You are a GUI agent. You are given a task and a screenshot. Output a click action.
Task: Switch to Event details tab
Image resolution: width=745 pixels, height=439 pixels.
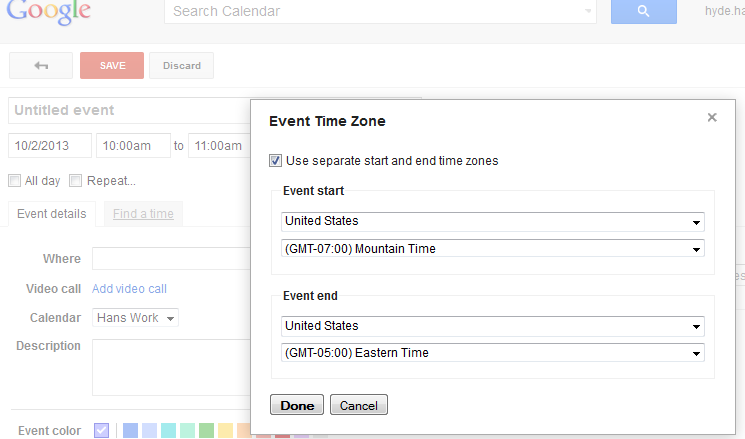(51, 214)
